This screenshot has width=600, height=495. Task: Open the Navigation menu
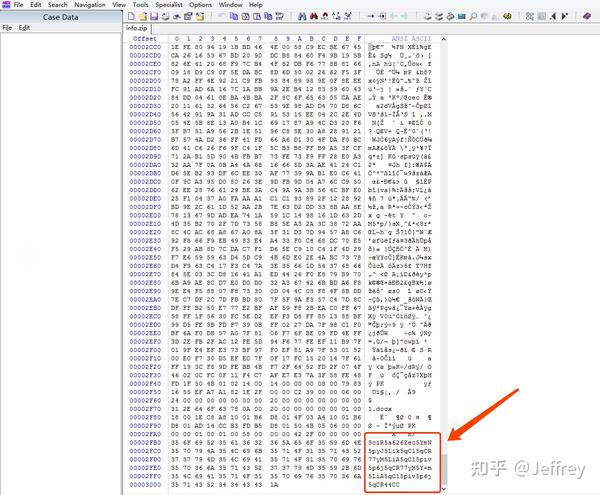(x=90, y=5)
